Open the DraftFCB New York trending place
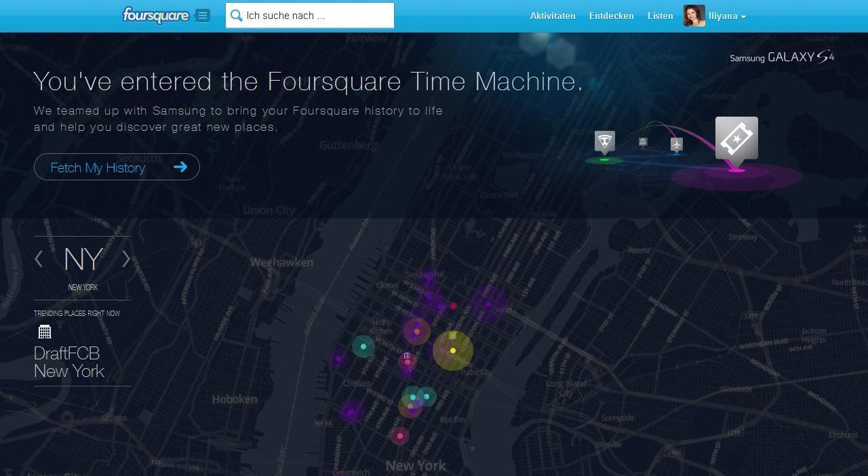 [69, 362]
